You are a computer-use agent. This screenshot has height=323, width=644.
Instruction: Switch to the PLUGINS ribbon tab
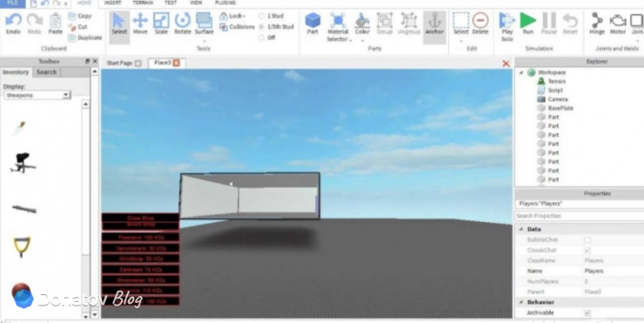(225, 3)
